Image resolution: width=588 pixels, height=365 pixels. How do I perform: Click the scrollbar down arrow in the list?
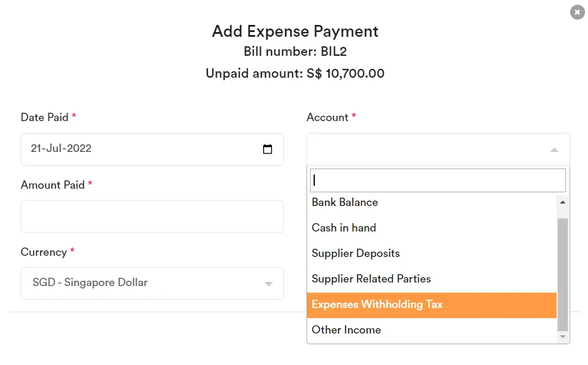click(x=562, y=337)
